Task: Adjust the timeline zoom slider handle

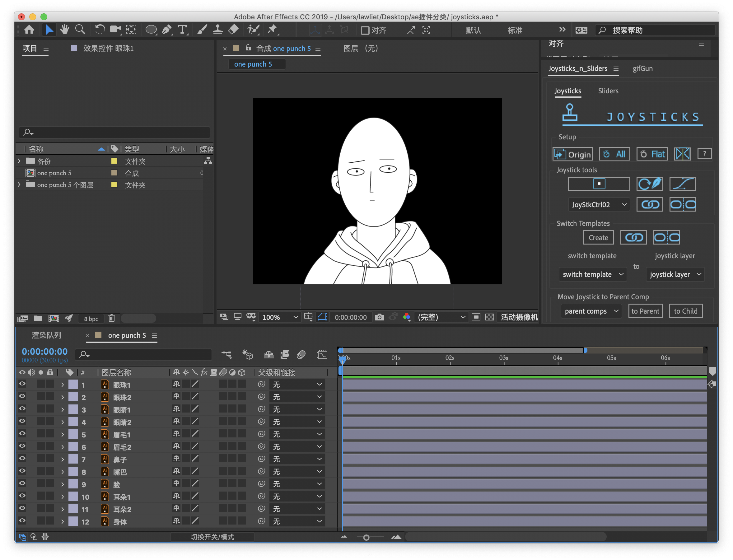Action: pos(366,537)
